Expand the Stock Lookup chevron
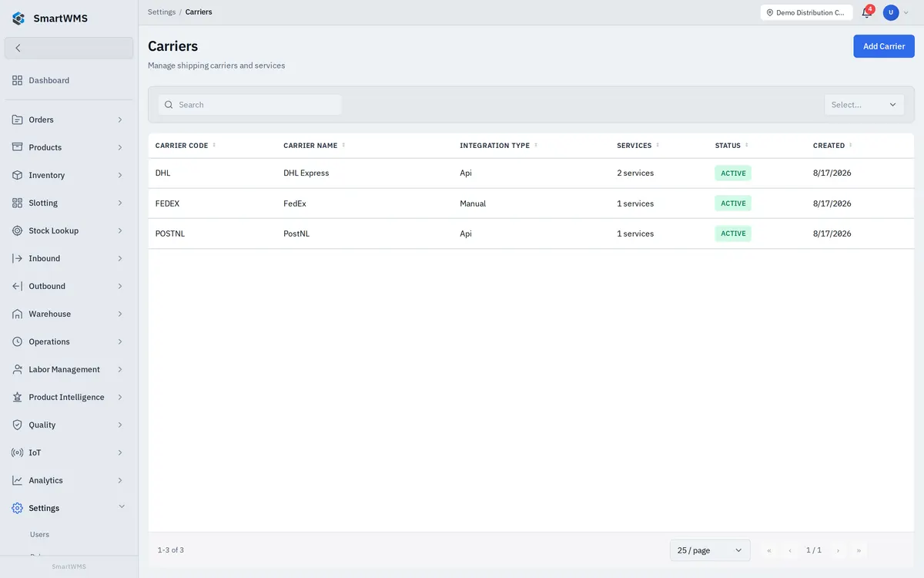The height and width of the screenshot is (578, 924). [120, 230]
